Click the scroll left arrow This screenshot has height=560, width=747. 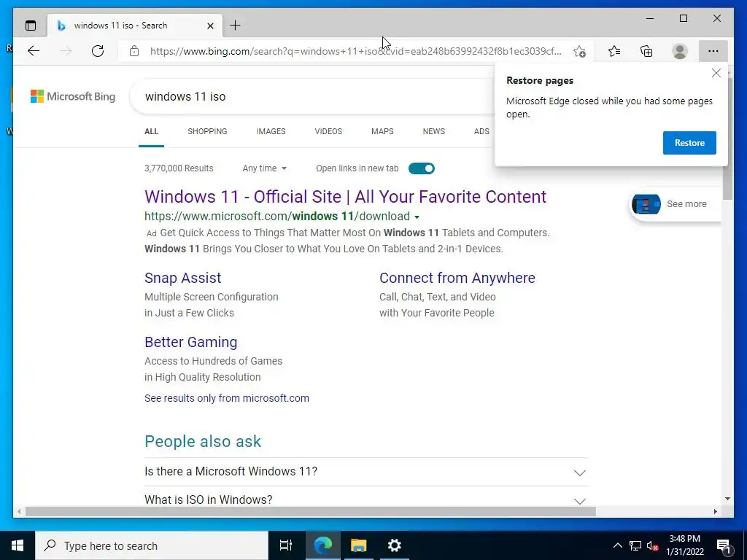coord(19,511)
